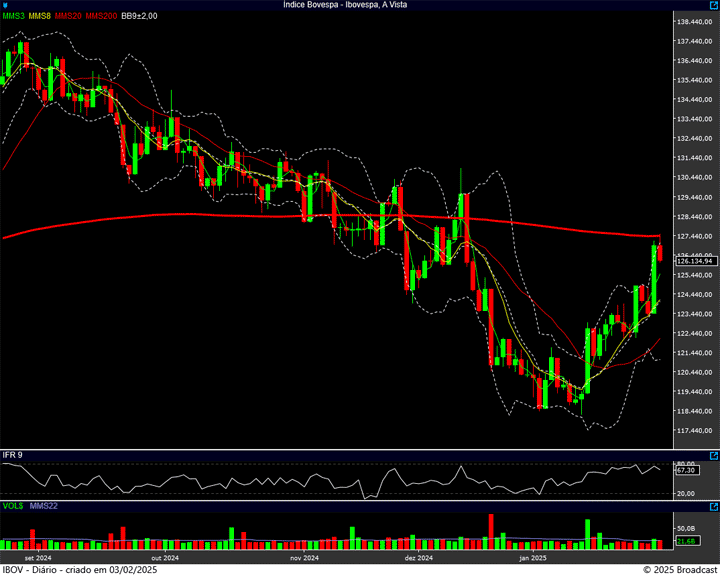Click the 125.440,00 price axis label
This screenshot has width=720, height=575.
tap(695, 275)
